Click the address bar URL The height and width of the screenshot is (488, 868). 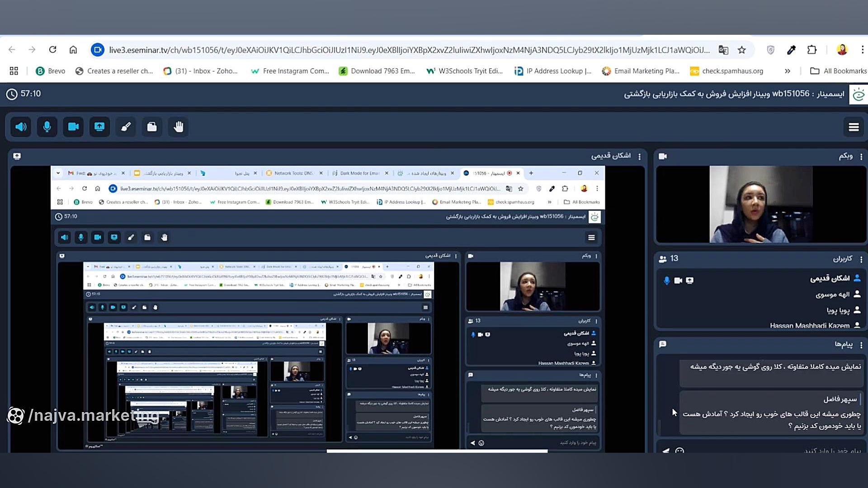tap(409, 50)
